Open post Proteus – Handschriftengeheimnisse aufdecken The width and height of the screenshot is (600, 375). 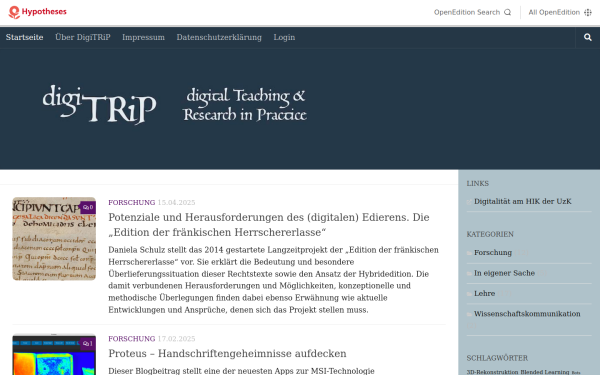pos(227,353)
